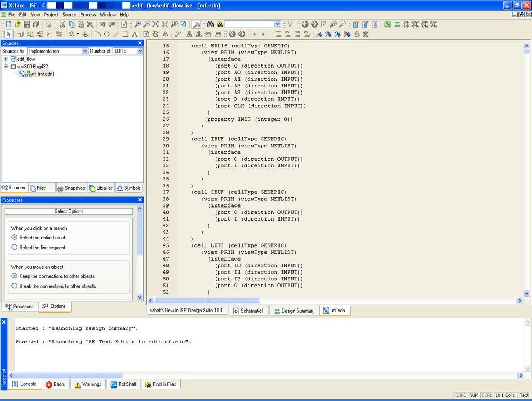Close the Sources panel
532x401 pixels.
[140, 43]
